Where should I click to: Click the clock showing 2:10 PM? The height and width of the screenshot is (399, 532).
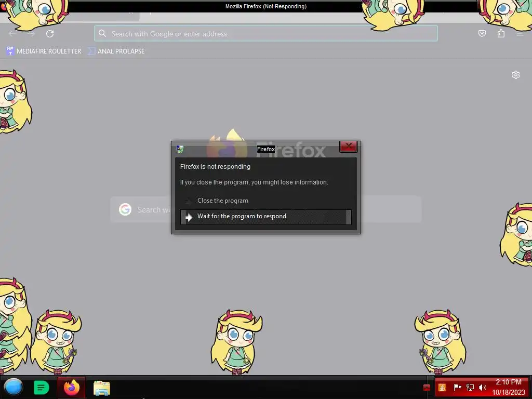(509, 387)
